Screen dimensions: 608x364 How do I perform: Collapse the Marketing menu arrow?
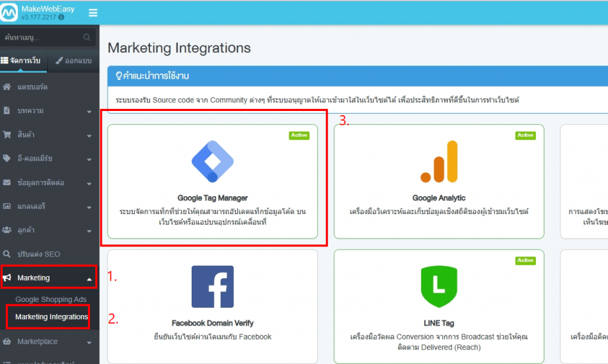[x=89, y=279]
